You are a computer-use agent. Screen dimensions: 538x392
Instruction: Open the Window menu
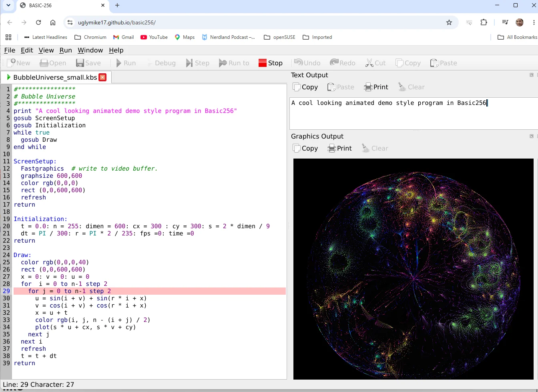pos(90,50)
